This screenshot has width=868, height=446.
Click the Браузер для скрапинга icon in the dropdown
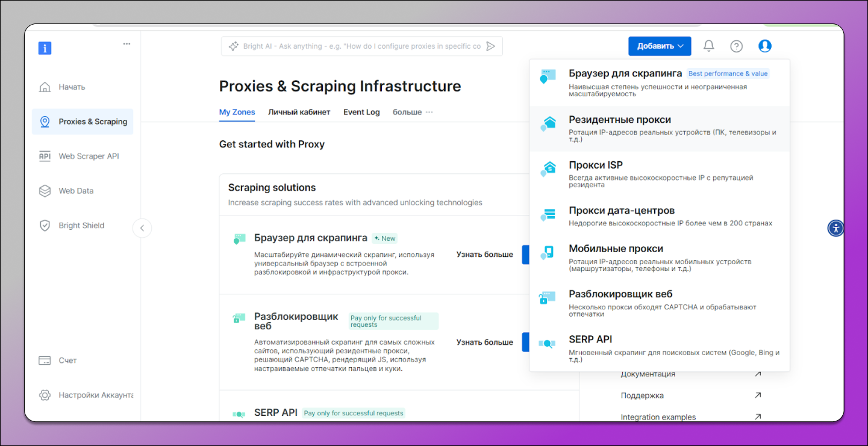(548, 76)
